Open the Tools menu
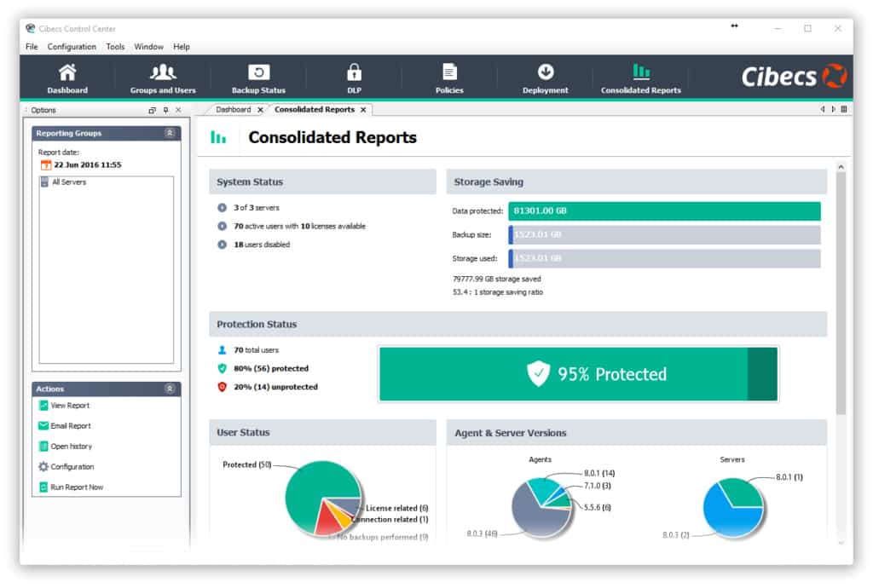873x588 pixels. click(x=115, y=47)
